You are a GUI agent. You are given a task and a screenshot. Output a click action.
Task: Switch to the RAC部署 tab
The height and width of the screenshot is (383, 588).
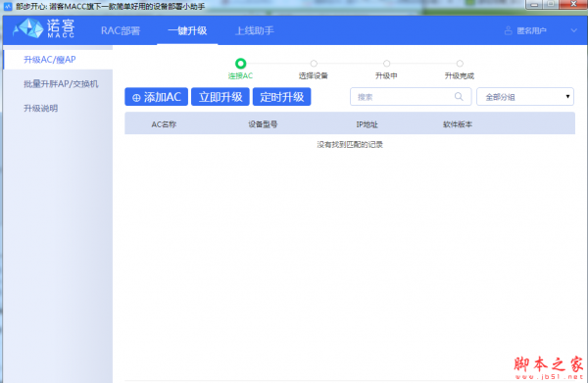point(121,30)
